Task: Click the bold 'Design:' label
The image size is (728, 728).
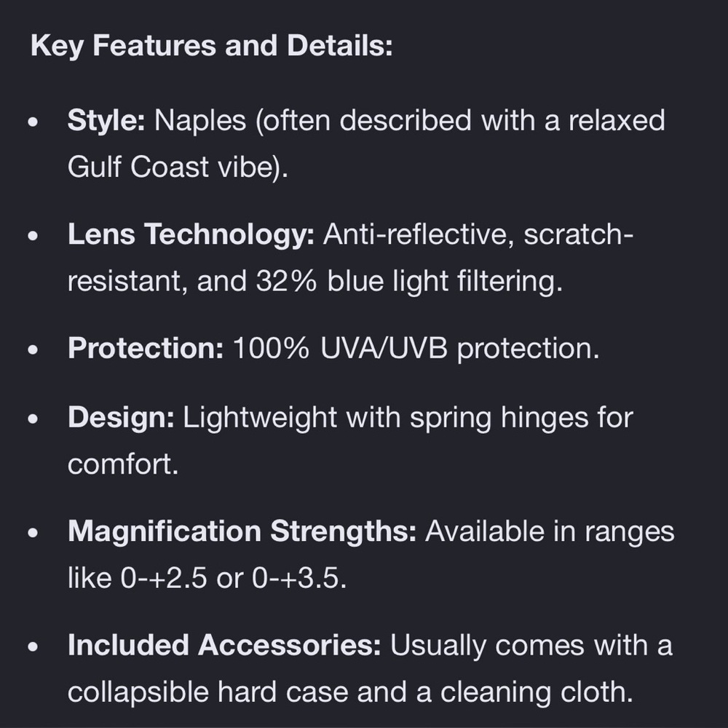Action: coord(121,417)
